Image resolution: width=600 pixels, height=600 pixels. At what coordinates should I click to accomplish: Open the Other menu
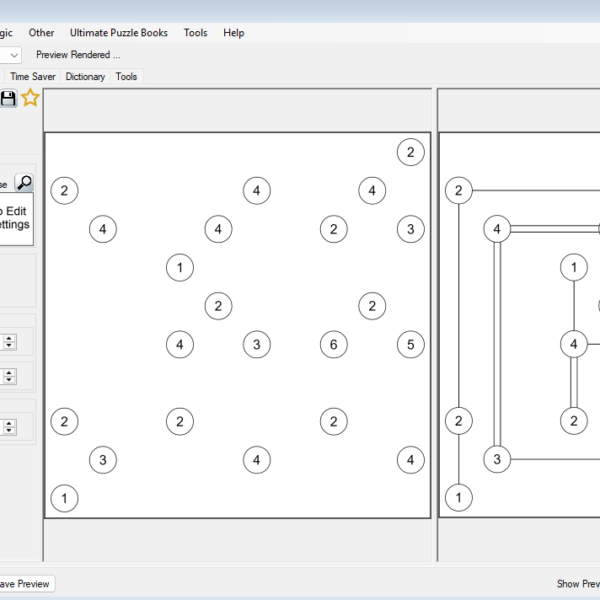point(42,33)
